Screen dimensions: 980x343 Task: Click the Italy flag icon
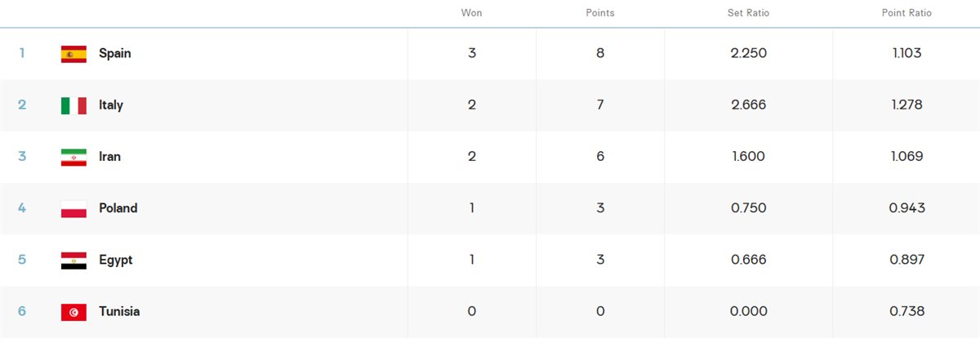coord(73,105)
